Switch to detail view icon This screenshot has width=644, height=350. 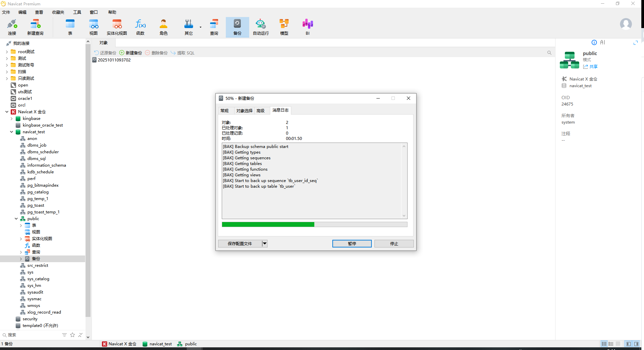coord(611,344)
